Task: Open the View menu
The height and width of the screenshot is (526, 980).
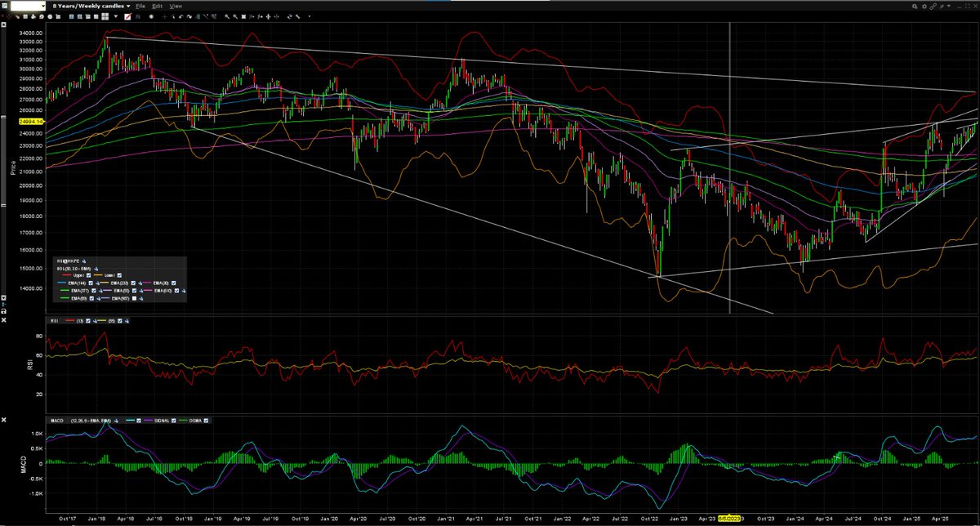Action: (x=176, y=6)
